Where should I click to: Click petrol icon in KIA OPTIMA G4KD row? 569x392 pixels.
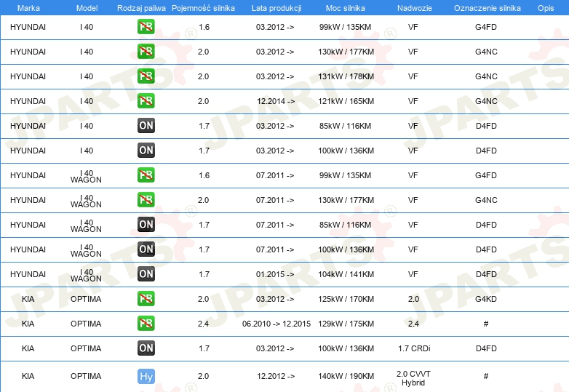(x=146, y=299)
